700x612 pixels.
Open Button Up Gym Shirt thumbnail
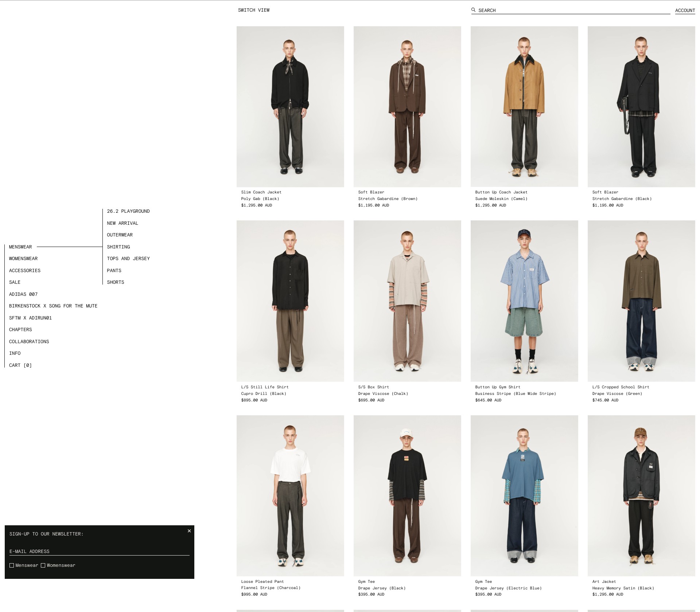(x=524, y=301)
